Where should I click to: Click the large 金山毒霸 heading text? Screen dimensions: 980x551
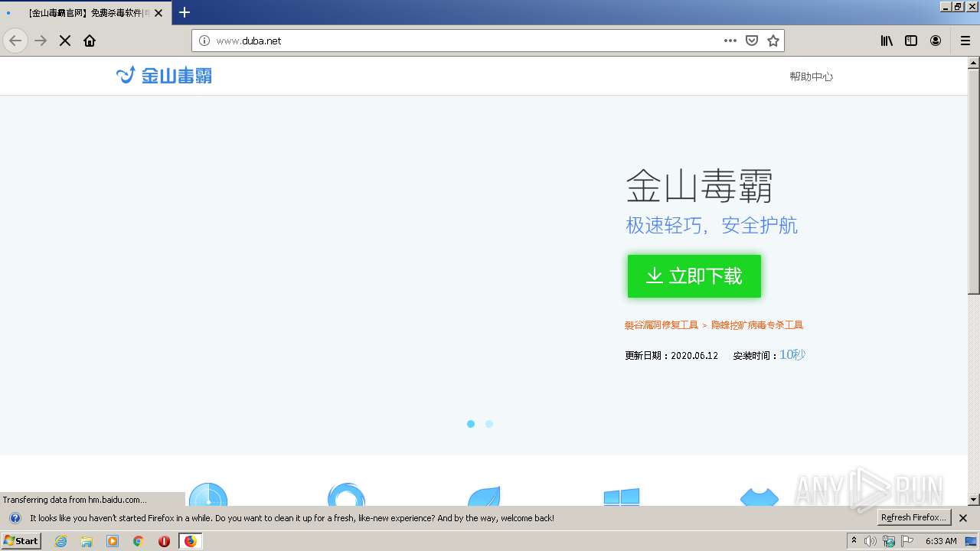[699, 186]
